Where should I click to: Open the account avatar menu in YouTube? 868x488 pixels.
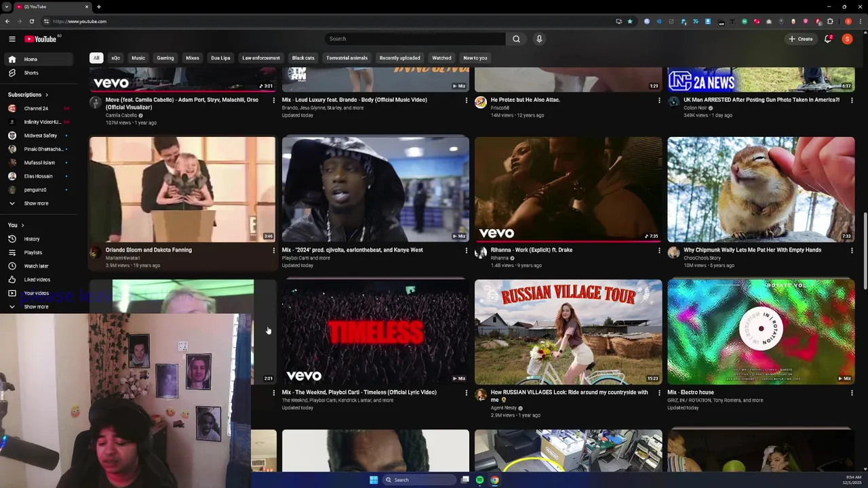pyautogui.click(x=847, y=39)
